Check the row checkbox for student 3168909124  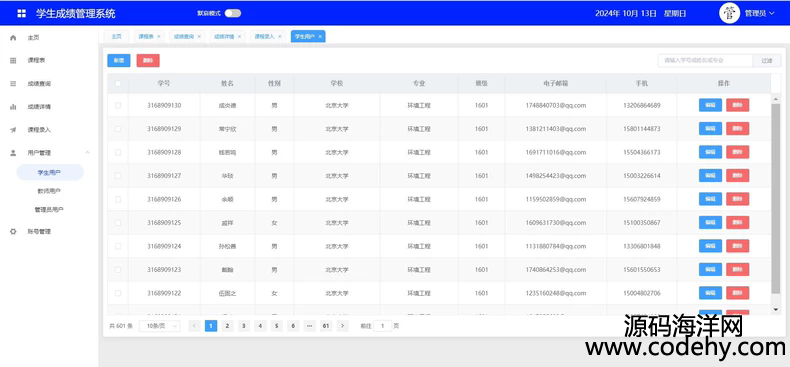[118, 246]
